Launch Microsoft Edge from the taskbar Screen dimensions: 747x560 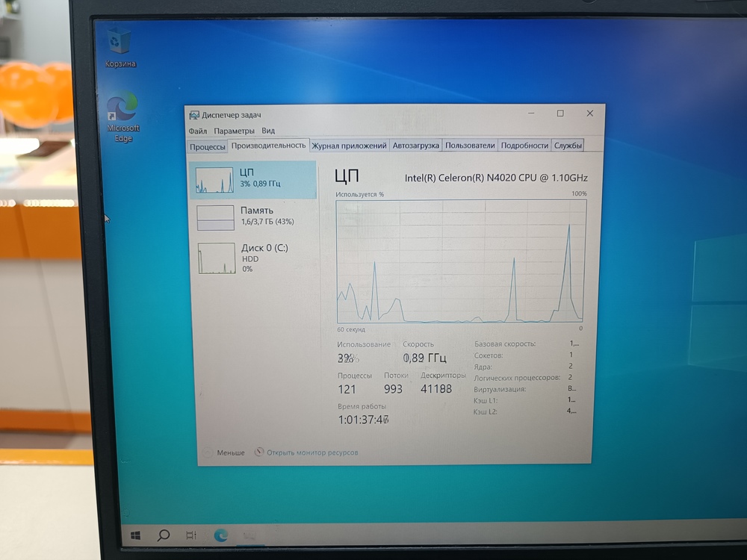220,535
